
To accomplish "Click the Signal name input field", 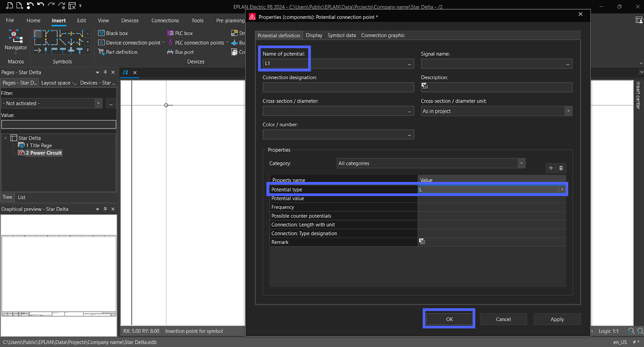I will (x=492, y=64).
